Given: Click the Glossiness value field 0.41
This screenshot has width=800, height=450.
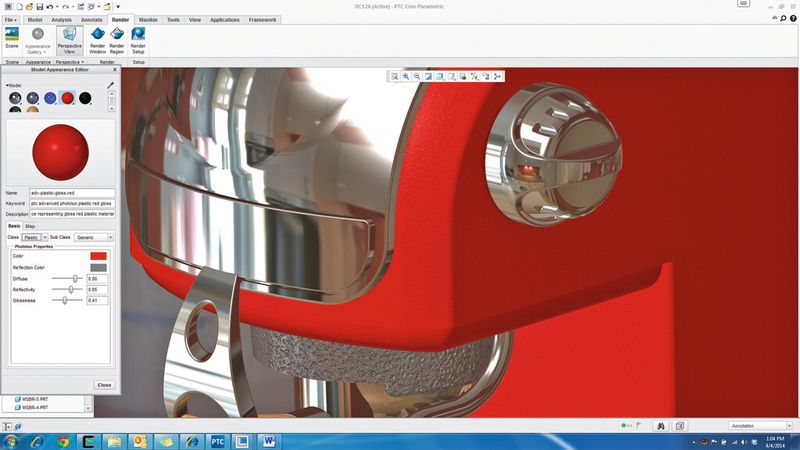Looking at the screenshot, I should tap(97, 301).
